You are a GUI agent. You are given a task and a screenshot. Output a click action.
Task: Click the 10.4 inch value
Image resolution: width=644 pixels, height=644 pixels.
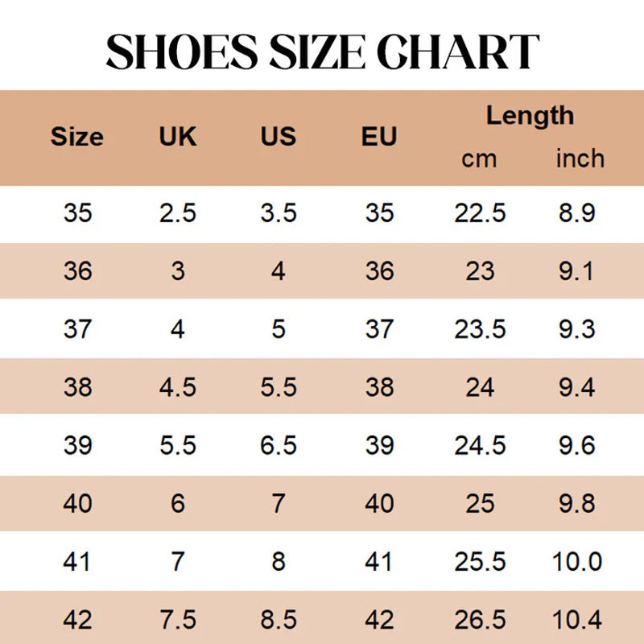576,619
